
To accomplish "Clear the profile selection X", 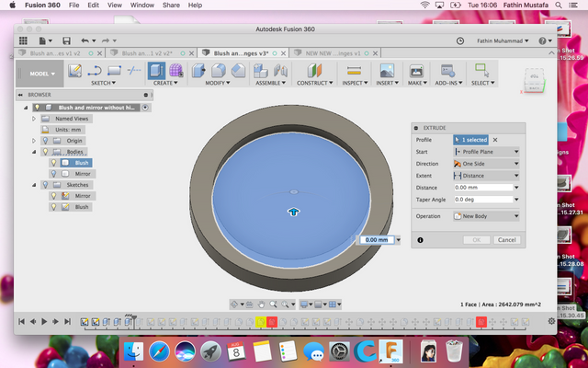I will [x=495, y=140].
